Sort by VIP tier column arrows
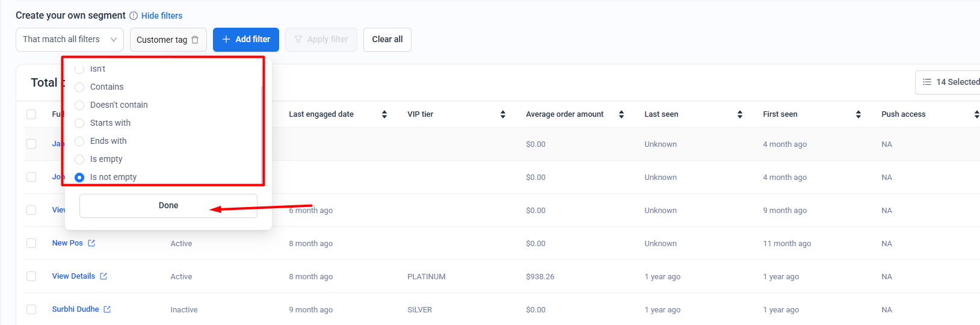Image resolution: width=980 pixels, height=325 pixels. [x=503, y=114]
